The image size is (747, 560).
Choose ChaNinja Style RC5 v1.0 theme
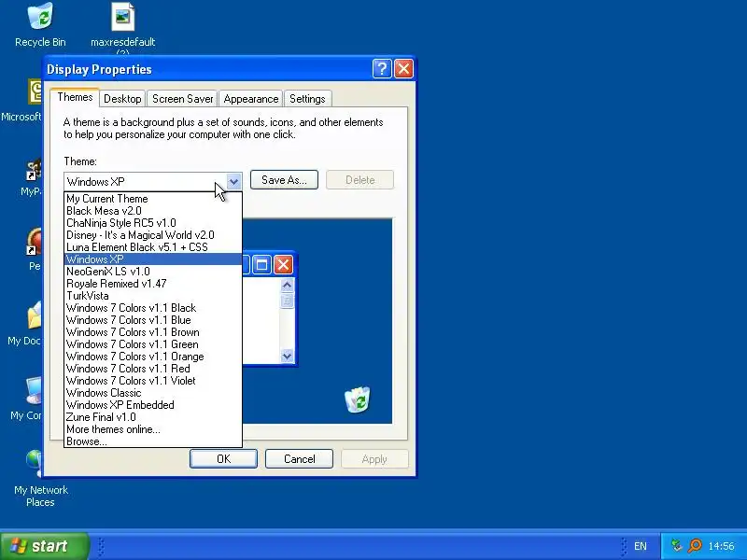pyautogui.click(x=153, y=223)
